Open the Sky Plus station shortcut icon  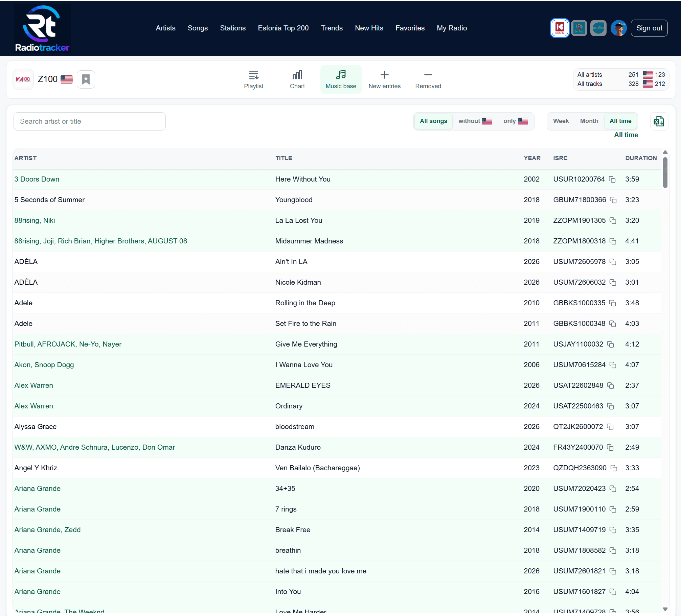(x=579, y=28)
